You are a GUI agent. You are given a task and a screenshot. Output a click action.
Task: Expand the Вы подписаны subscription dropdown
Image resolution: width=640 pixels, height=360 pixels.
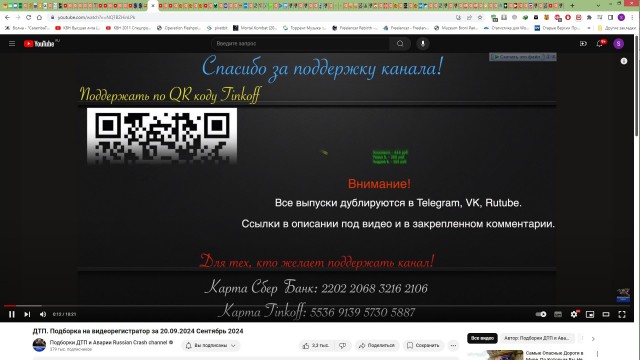(x=211, y=346)
